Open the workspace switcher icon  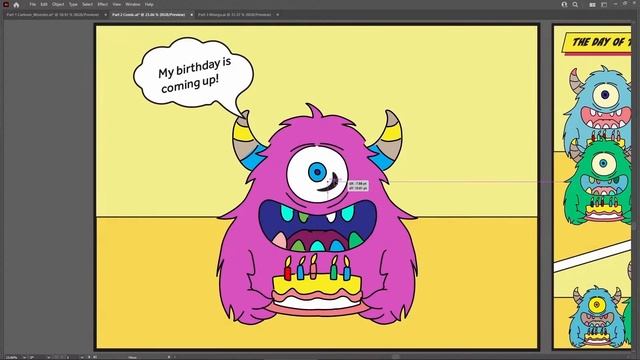pyautogui.click(x=604, y=4)
